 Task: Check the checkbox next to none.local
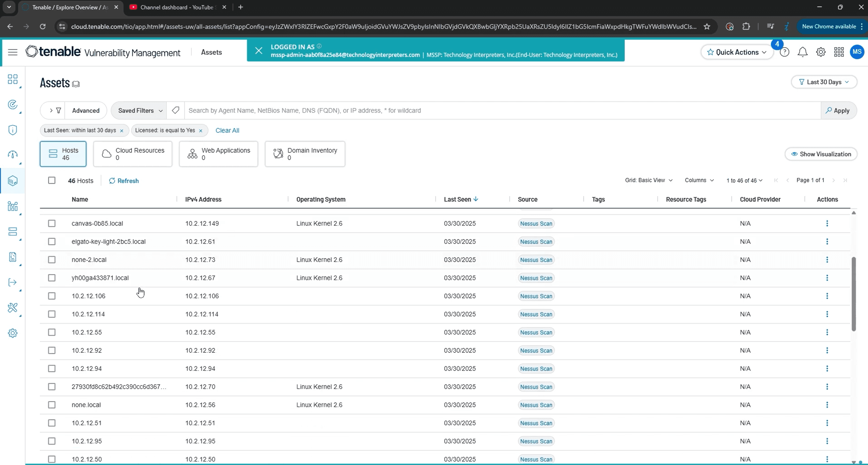(51, 404)
